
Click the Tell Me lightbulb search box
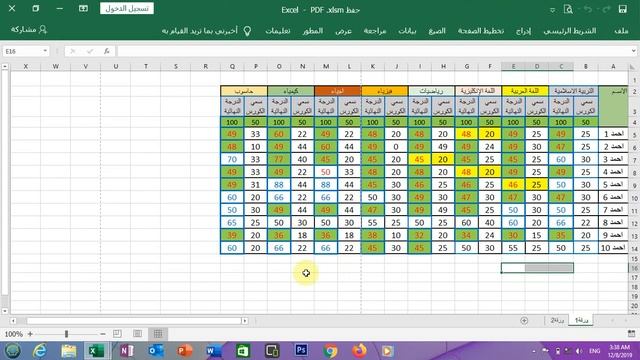click(206, 31)
